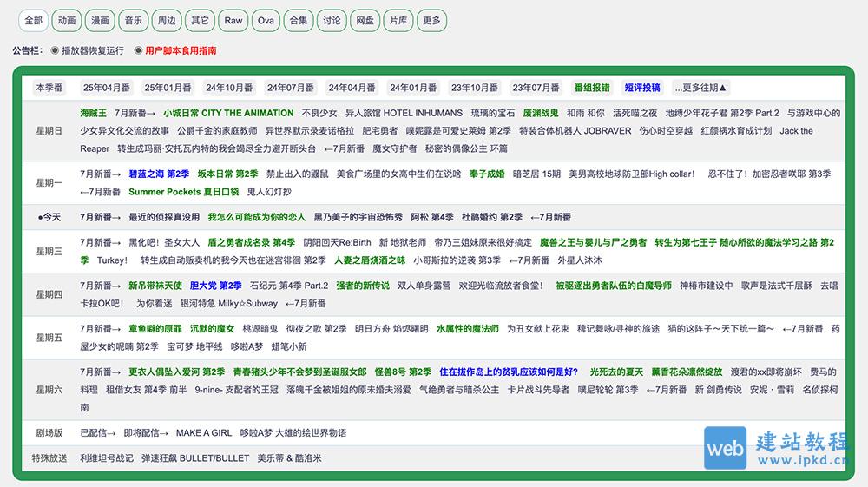
Task: Select the 24年04月番 season
Action: click(352, 88)
